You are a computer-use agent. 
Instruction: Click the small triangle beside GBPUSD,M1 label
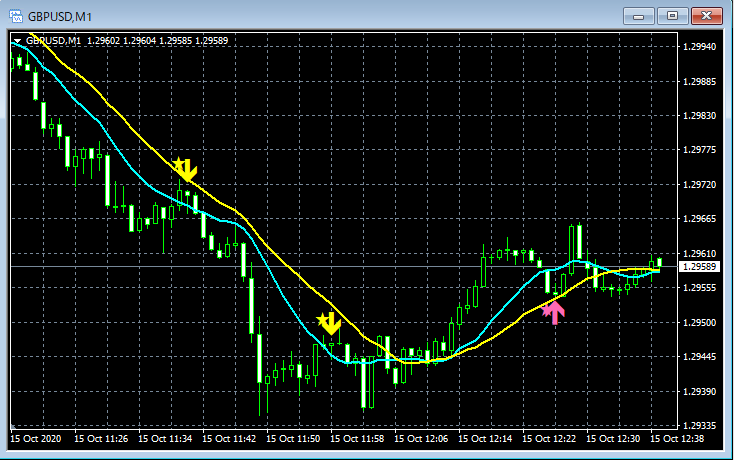click(17, 41)
